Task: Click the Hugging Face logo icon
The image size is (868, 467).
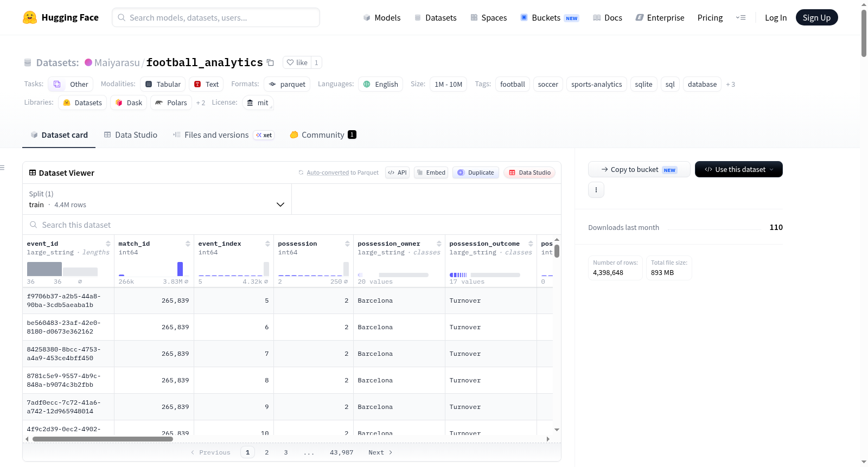Action: 30,17
